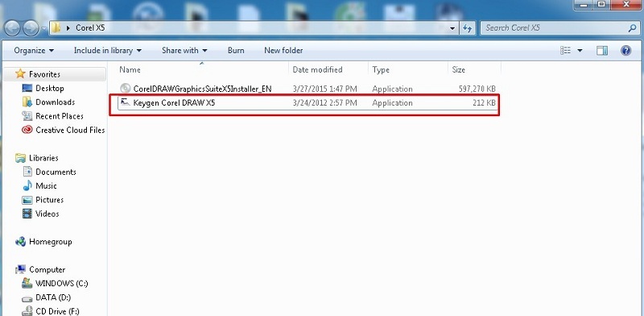The width and height of the screenshot is (644, 316).
Task: Select the Keygen Corel DRAW X5 file
Action: tap(304, 103)
